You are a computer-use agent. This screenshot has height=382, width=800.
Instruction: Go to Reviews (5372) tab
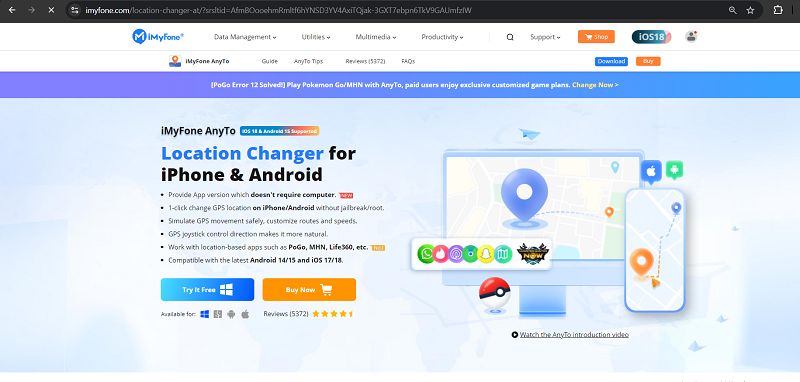[365, 61]
